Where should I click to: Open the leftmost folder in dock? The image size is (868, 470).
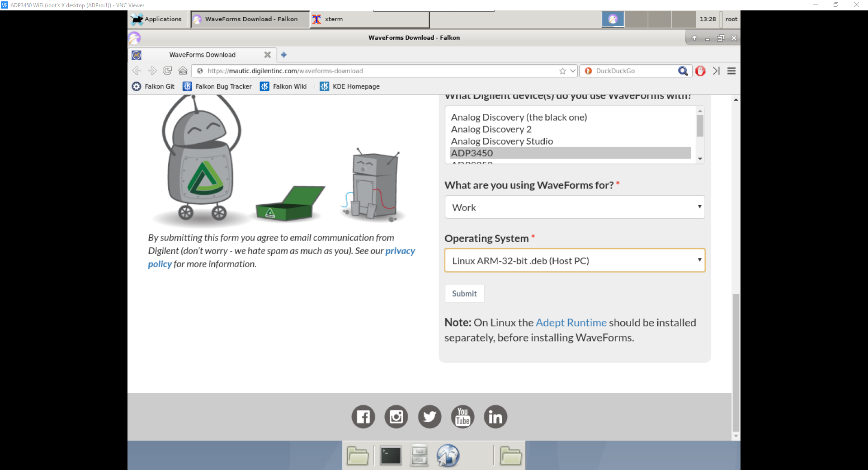coord(358,455)
